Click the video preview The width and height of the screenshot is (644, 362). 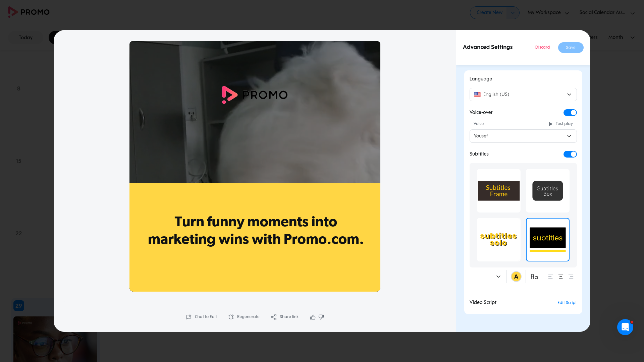click(x=255, y=166)
